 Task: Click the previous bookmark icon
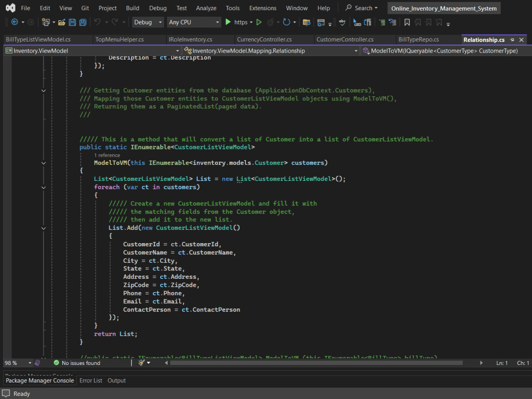(418, 22)
